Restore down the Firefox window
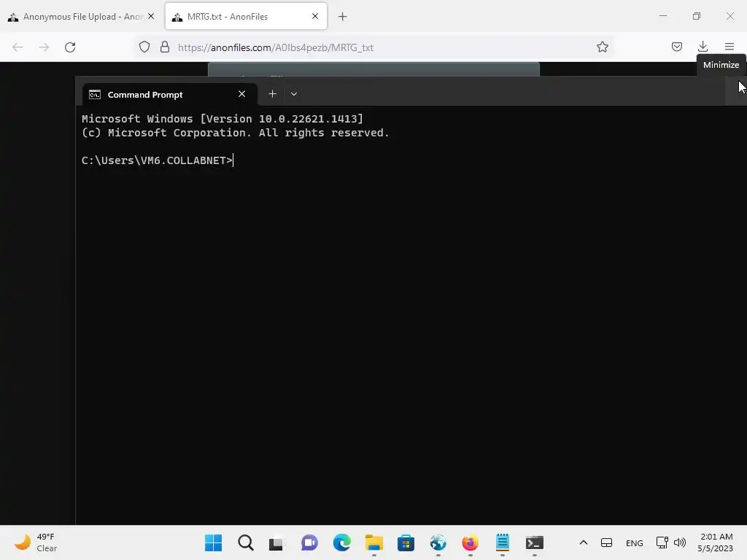This screenshot has height=560, width=747. (697, 16)
